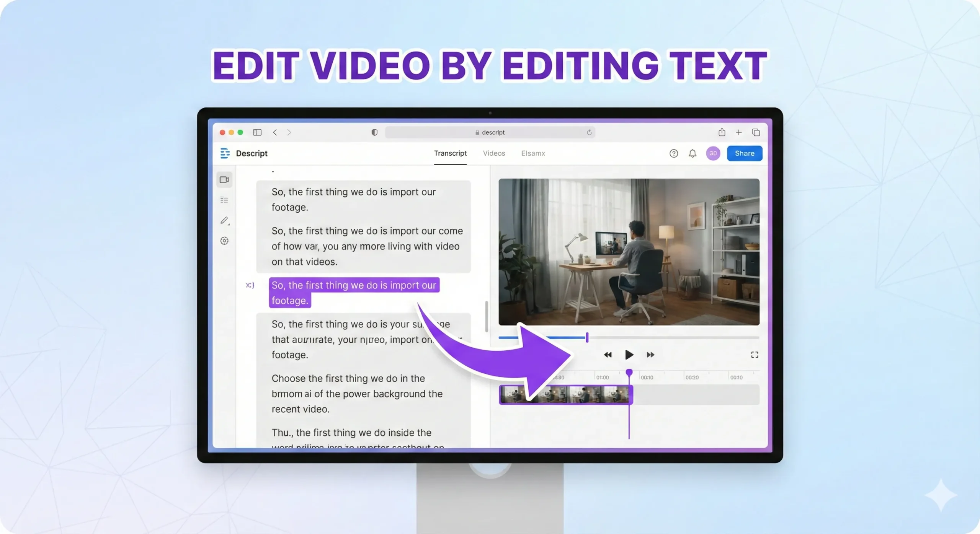Click the rewind button
The image size is (980, 534).
608,355
